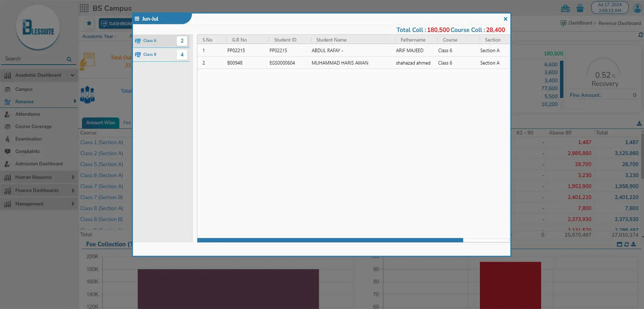Switch to the Amount Wise tab

(100, 123)
